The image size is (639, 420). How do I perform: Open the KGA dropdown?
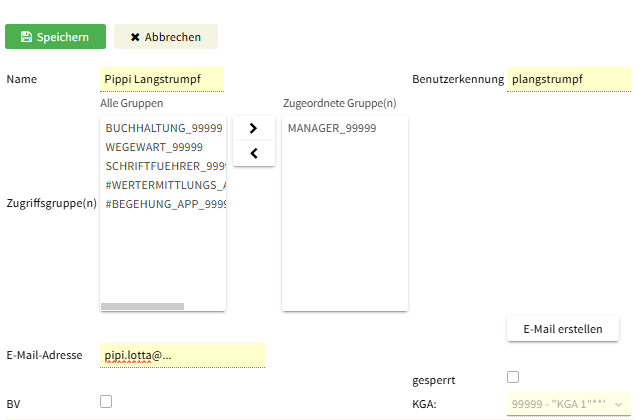[569, 403]
